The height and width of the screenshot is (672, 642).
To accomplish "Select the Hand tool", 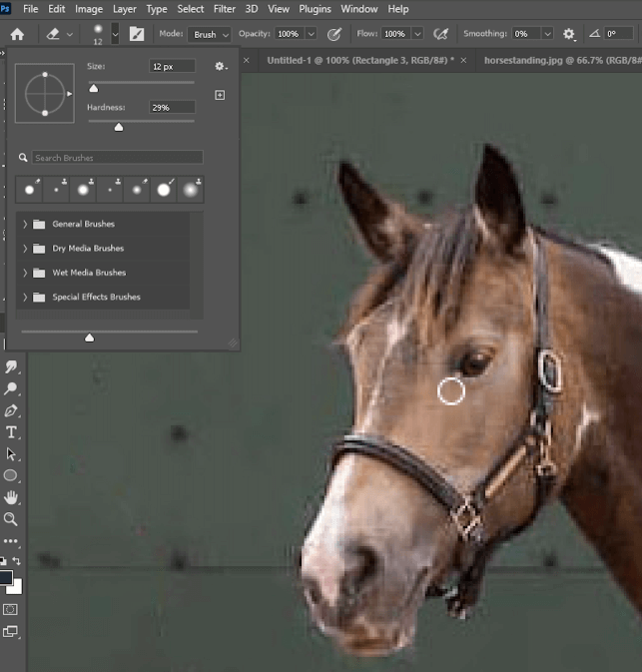I will pos(11,497).
